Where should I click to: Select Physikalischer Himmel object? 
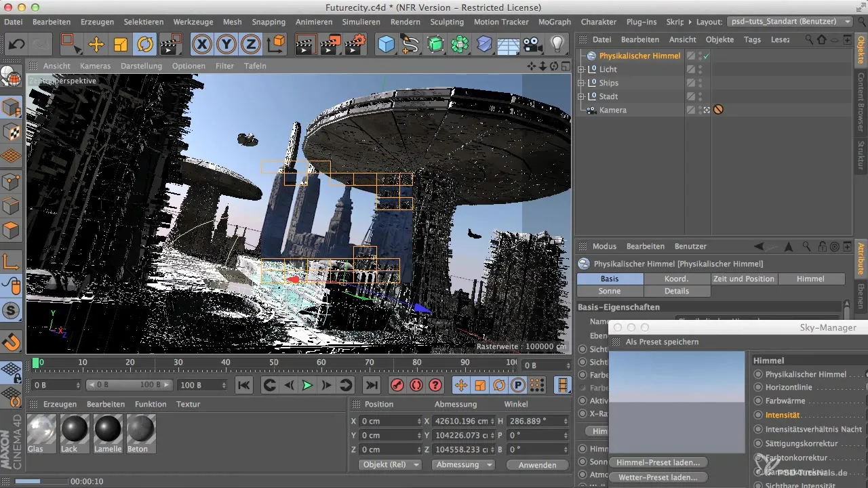[x=639, y=56]
